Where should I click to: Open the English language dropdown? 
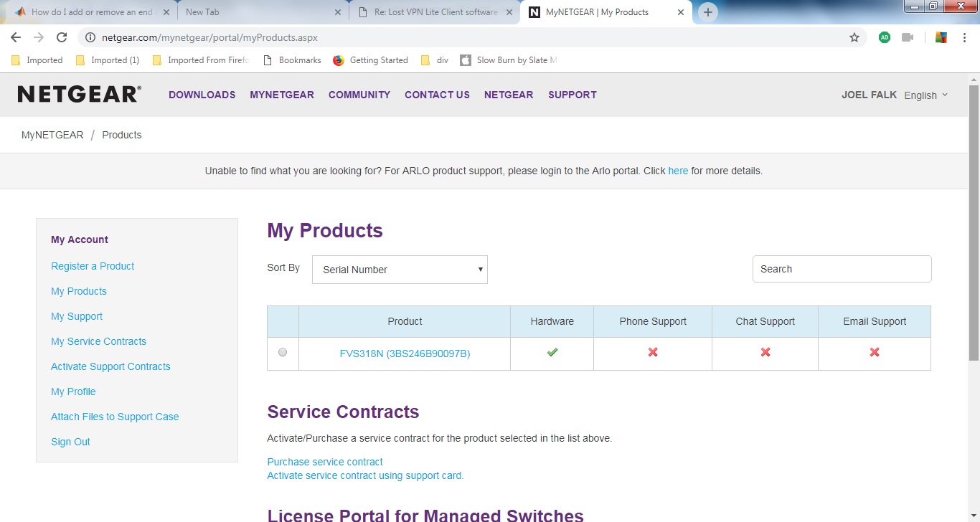(x=926, y=95)
